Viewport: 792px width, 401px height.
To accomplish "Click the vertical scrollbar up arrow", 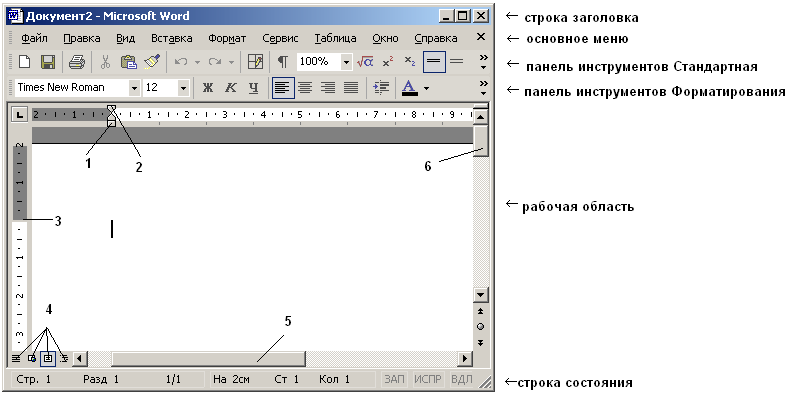I will point(480,118).
